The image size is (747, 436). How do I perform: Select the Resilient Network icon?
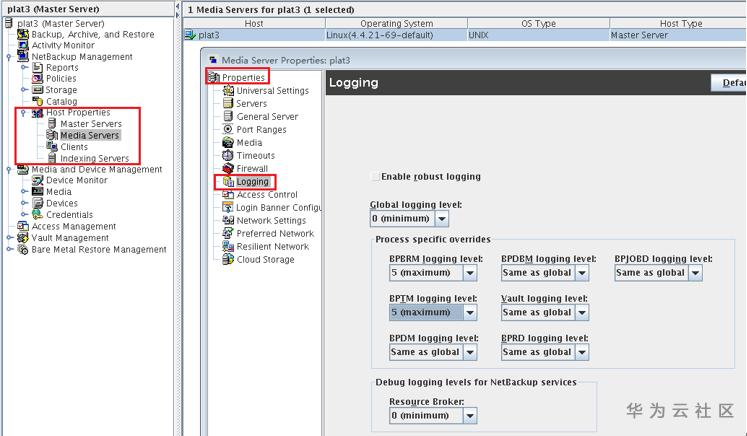click(x=228, y=246)
